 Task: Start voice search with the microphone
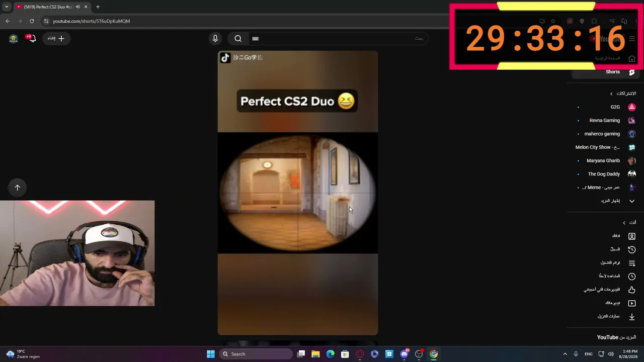coord(215,38)
